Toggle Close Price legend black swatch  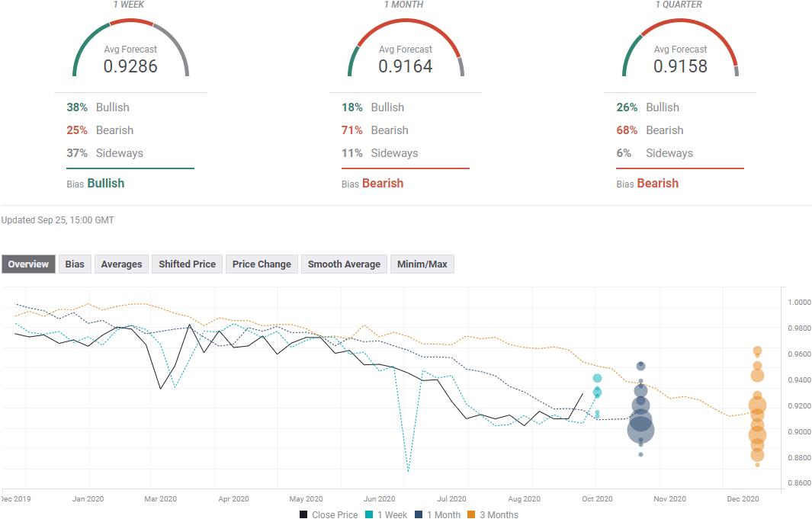[303, 514]
